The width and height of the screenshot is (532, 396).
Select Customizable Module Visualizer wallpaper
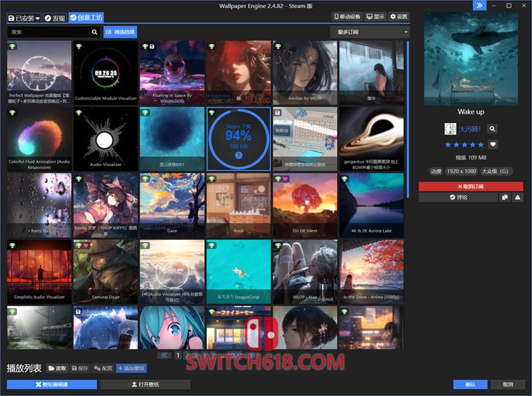tap(106, 72)
